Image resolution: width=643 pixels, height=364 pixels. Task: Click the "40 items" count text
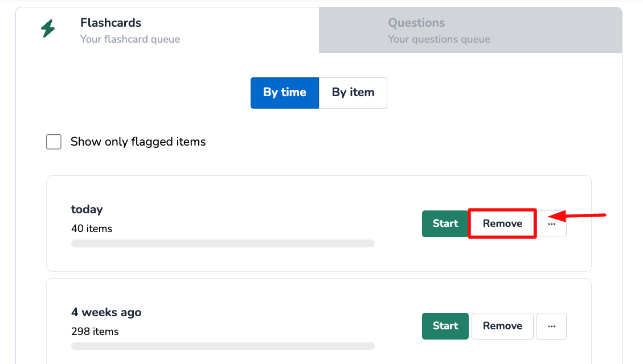pos(92,229)
